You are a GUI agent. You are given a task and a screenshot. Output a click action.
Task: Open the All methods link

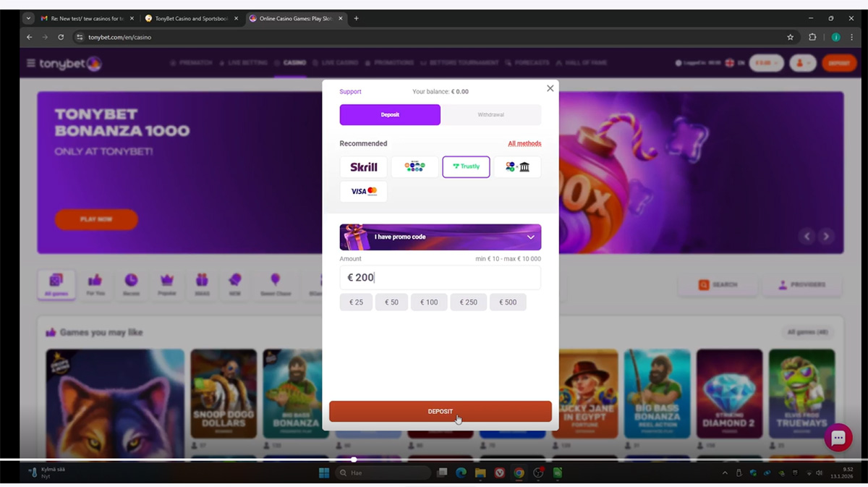(x=524, y=144)
